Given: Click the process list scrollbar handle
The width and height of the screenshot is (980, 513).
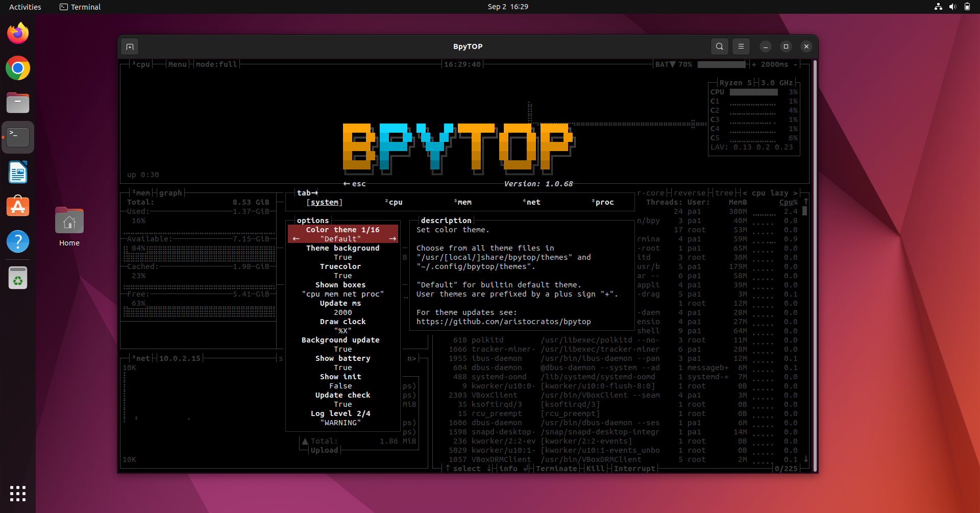Looking at the screenshot, I should [805, 211].
